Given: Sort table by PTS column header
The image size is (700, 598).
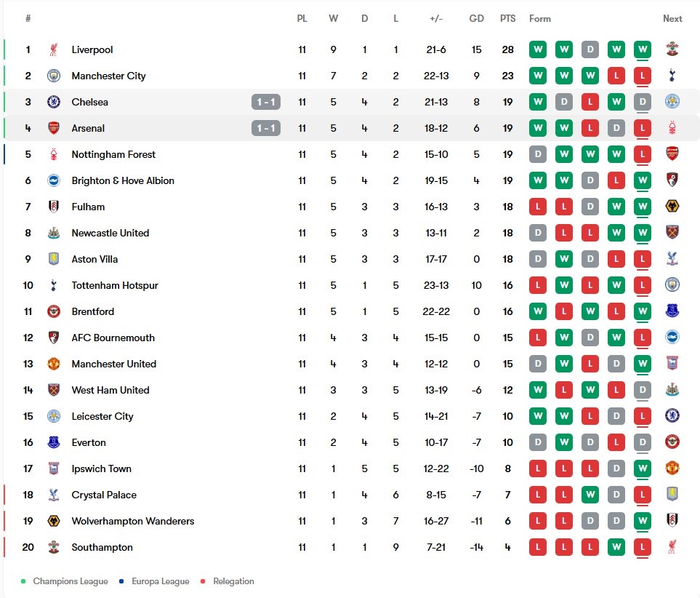Looking at the screenshot, I should pos(507,19).
